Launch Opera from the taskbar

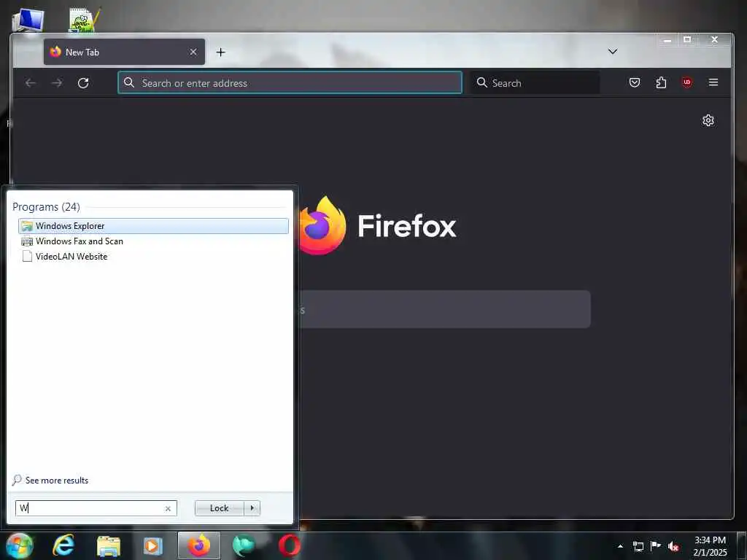[x=289, y=545]
